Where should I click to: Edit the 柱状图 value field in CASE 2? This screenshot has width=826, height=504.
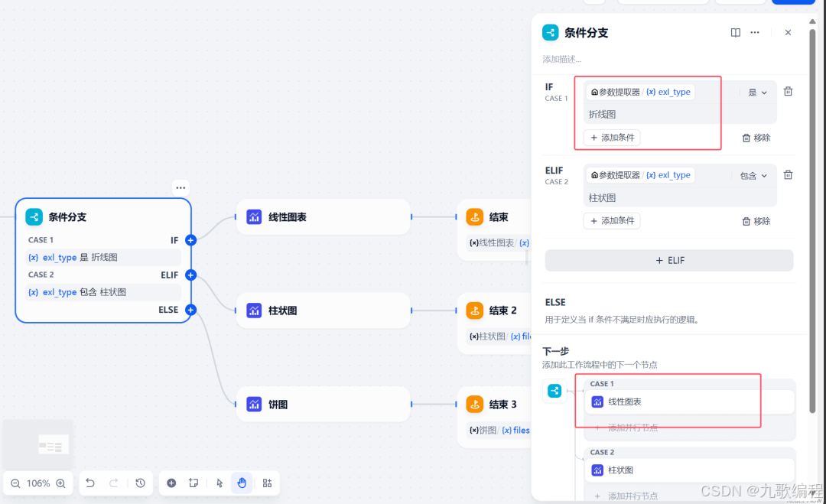coord(680,198)
